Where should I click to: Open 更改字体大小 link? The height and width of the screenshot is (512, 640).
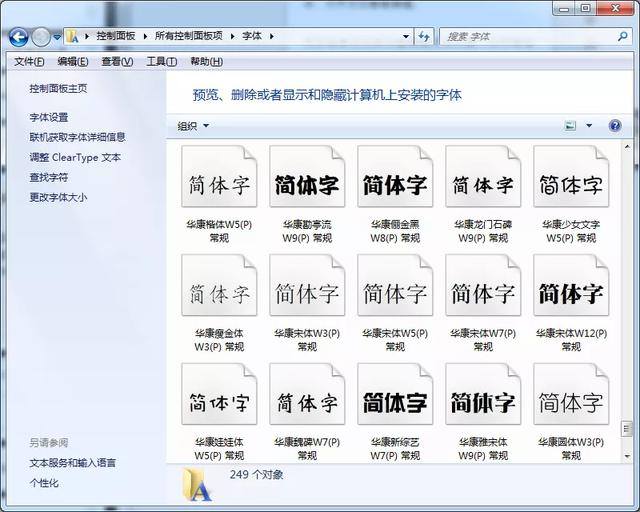(58, 197)
